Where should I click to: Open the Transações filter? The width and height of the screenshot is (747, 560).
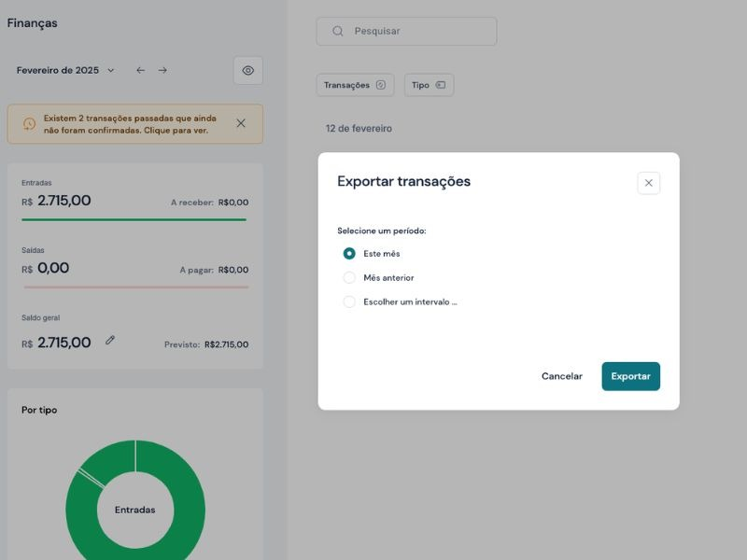355,85
